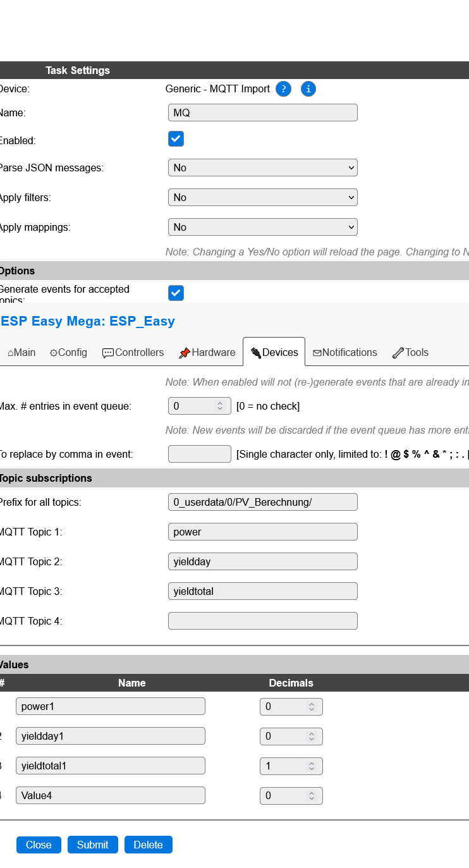
Task: Click the Topic subscriptions section header
Action: 234,478
